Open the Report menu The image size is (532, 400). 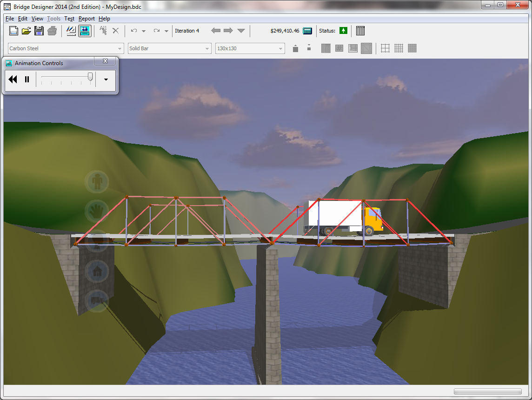tap(86, 19)
